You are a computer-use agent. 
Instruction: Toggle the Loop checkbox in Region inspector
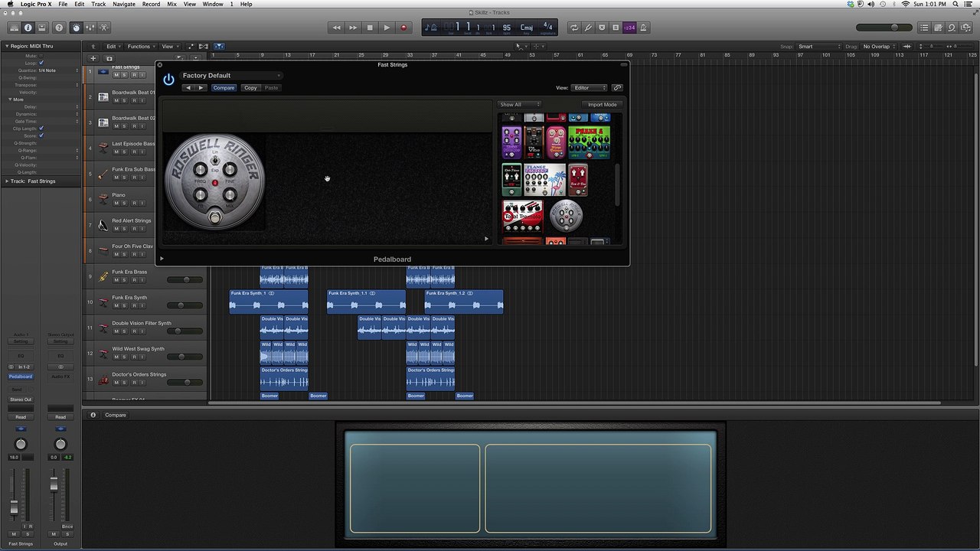click(41, 63)
